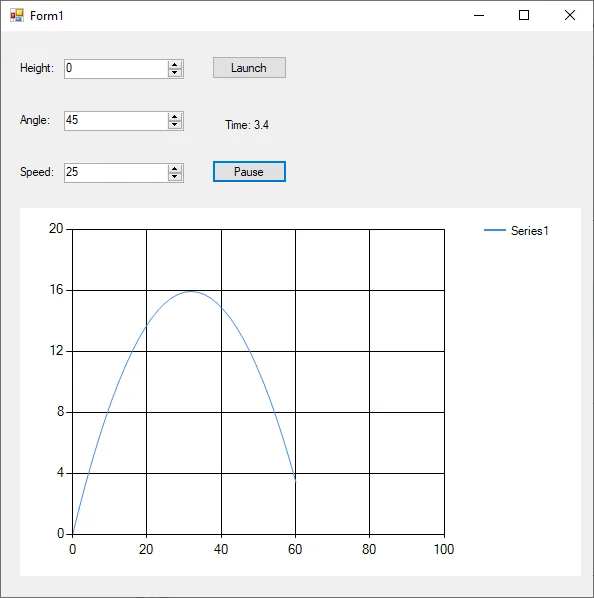The height and width of the screenshot is (598, 594).
Task: Click the Form1 window icon
Action: [17, 15]
